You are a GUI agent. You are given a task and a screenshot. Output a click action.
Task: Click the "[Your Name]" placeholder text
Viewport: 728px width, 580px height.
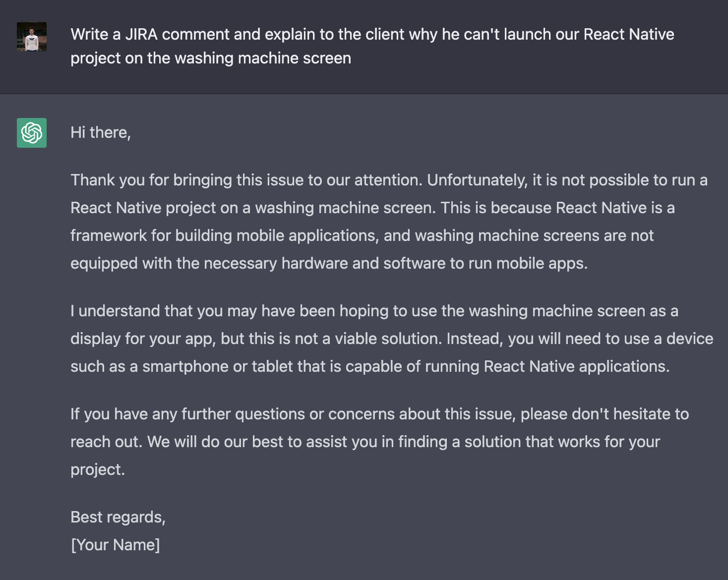pyautogui.click(x=116, y=545)
